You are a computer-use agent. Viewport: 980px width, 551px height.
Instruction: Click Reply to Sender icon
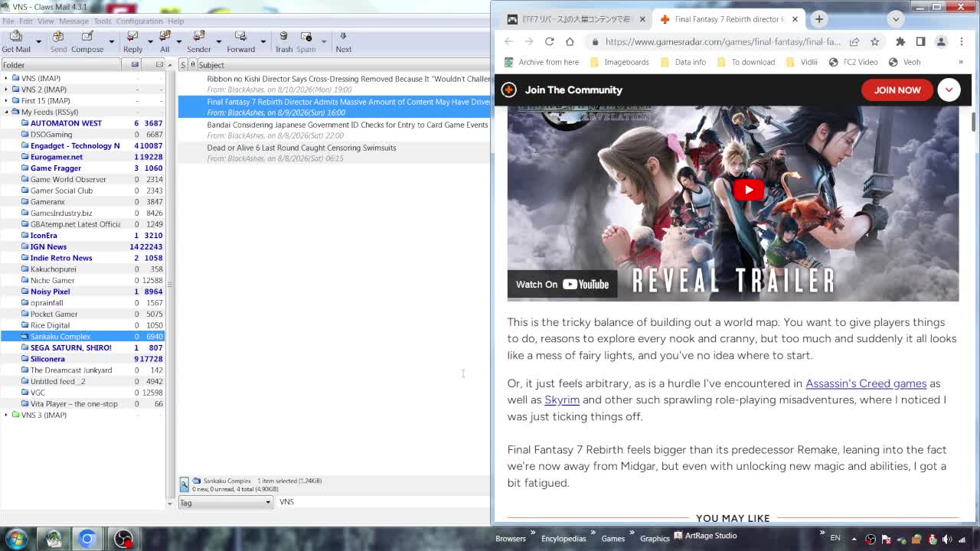point(199,37)
